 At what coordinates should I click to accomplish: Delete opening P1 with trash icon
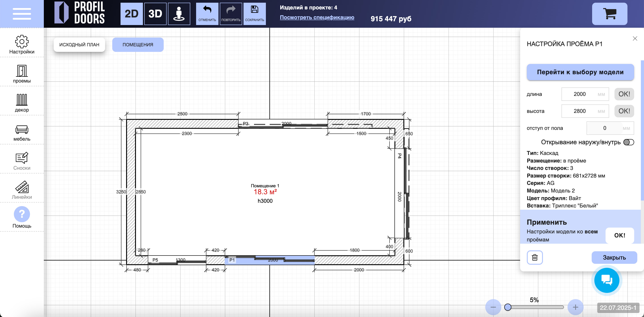[x=535, y=257]
